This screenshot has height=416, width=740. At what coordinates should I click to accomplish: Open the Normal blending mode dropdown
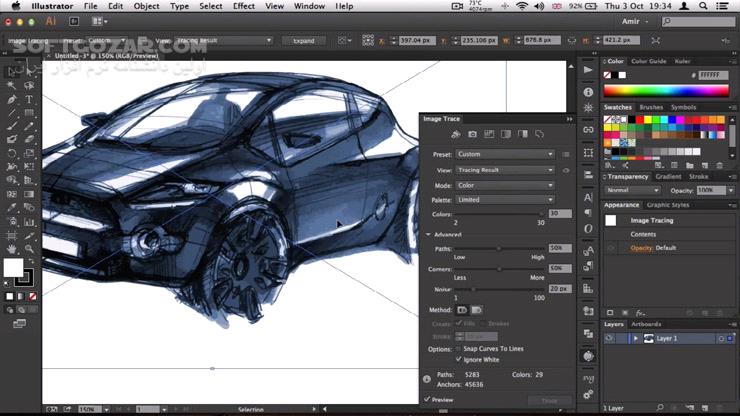[632, 190]
